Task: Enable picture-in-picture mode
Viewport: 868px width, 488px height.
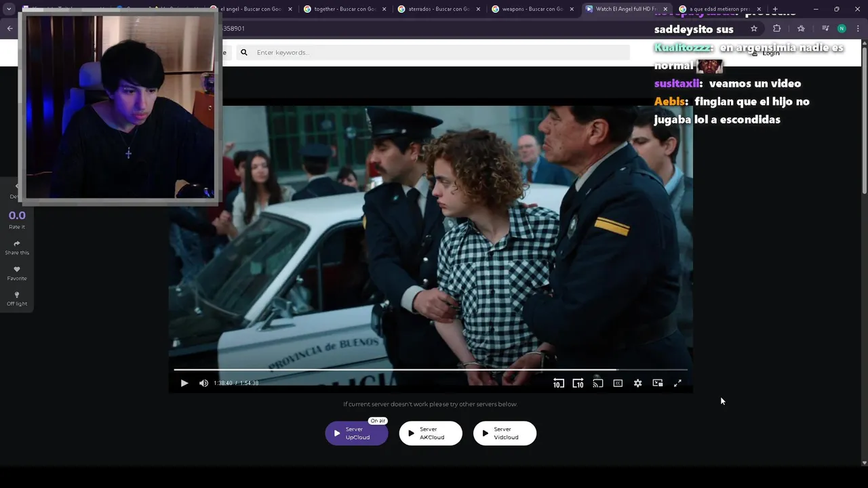Action: coord(657,383)
